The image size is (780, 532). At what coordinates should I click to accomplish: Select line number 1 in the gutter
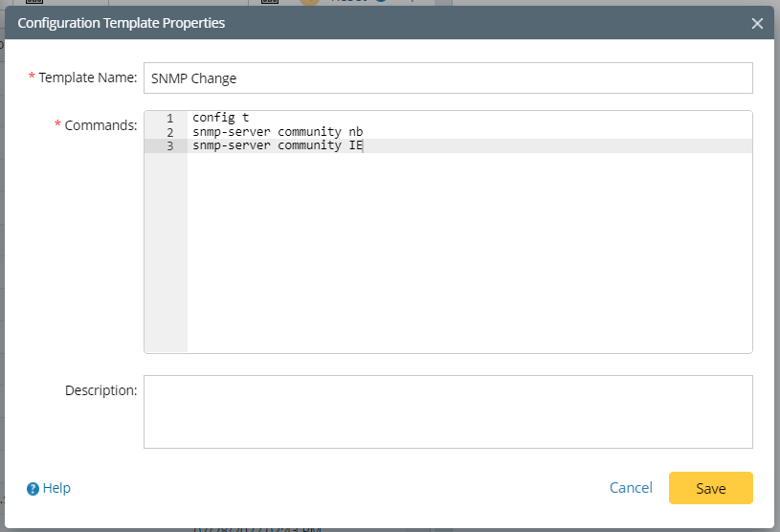point(169,118)
